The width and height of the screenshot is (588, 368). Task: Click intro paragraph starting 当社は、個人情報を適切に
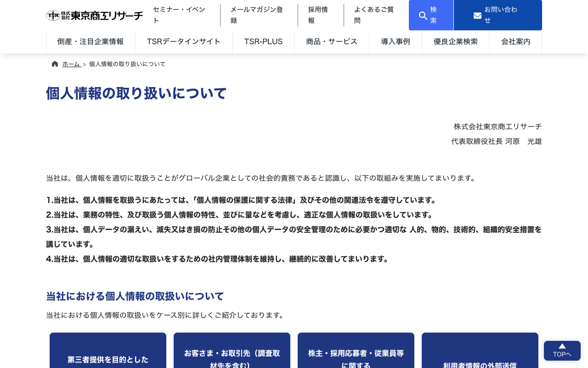(x=262, y=178)
